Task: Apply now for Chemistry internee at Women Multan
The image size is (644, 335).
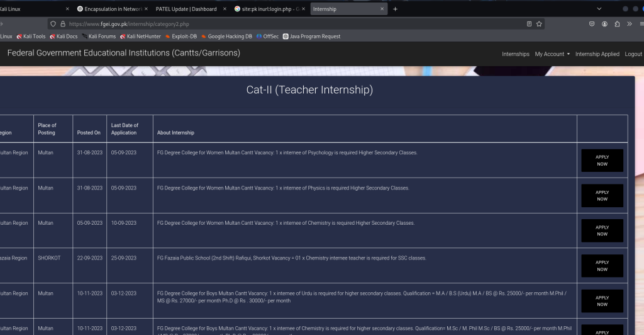Action: (x=602, y=230)
